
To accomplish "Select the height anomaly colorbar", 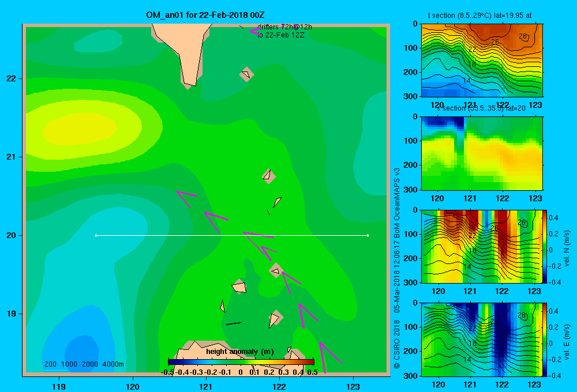I will pos(241,362).
